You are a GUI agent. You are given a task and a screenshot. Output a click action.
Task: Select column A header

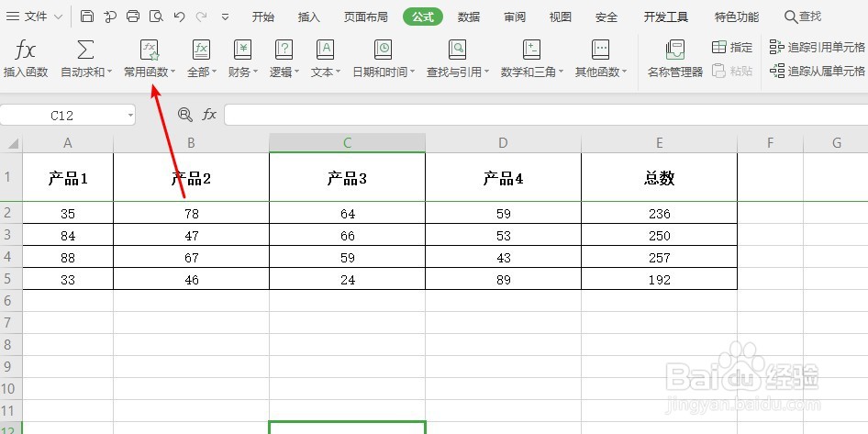click(x=68, y=143)
